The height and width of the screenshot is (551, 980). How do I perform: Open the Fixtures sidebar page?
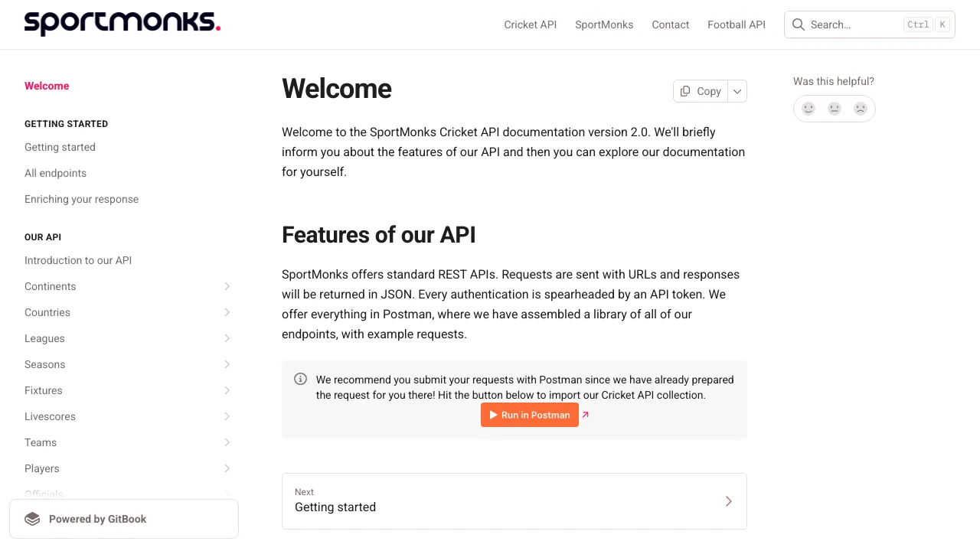44,390
